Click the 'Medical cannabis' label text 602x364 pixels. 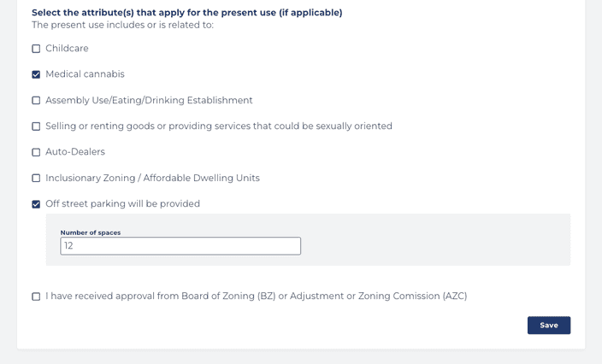(x=85, y=74)
